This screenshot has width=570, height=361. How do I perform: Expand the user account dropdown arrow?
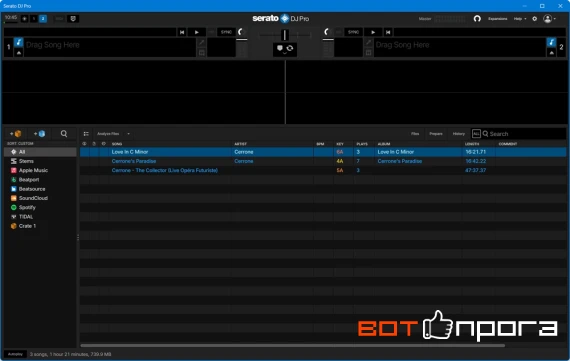555,19
